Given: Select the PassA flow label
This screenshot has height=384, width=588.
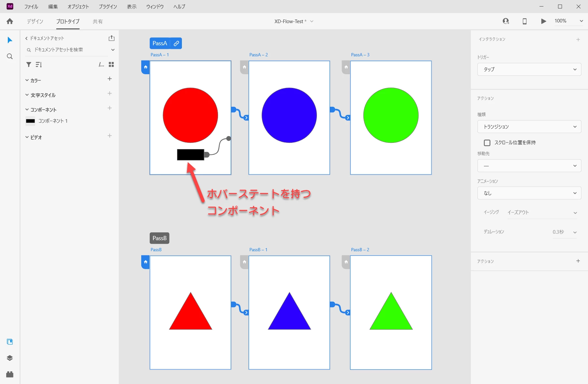Looking at the screenshot, I should [x=160, y=43].
